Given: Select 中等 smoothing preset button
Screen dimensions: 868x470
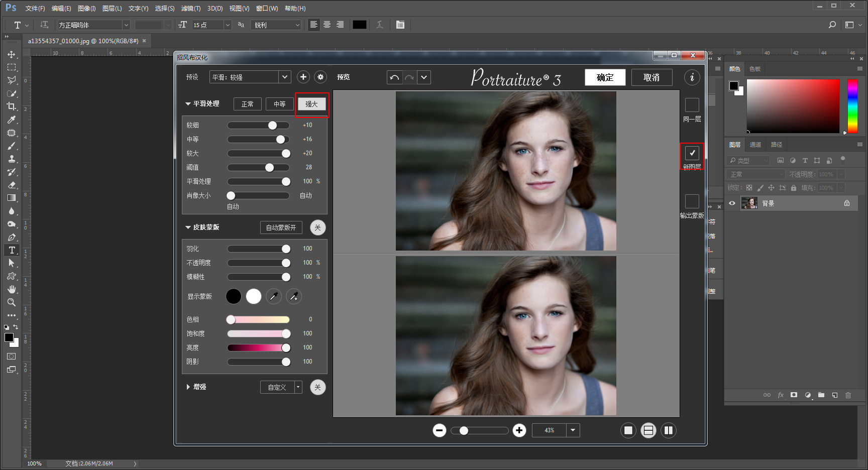Looking at the screenshot, I should [x=280, y=104].
